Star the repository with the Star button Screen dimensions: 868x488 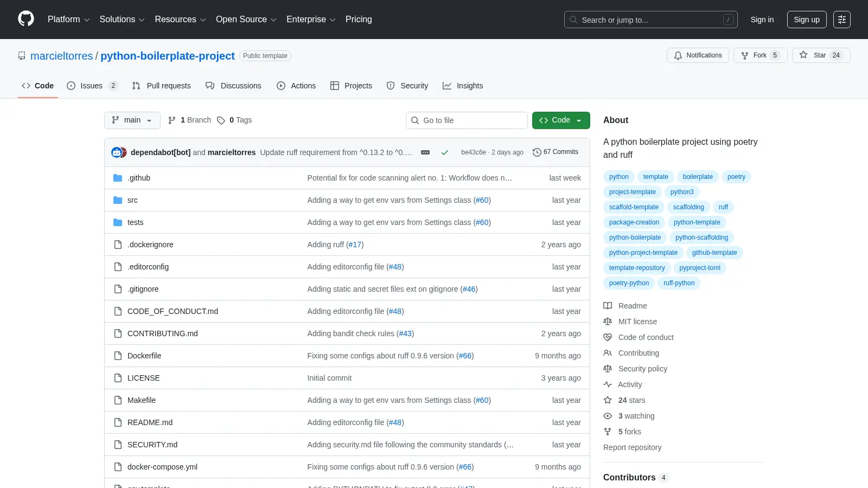point(821,55)
